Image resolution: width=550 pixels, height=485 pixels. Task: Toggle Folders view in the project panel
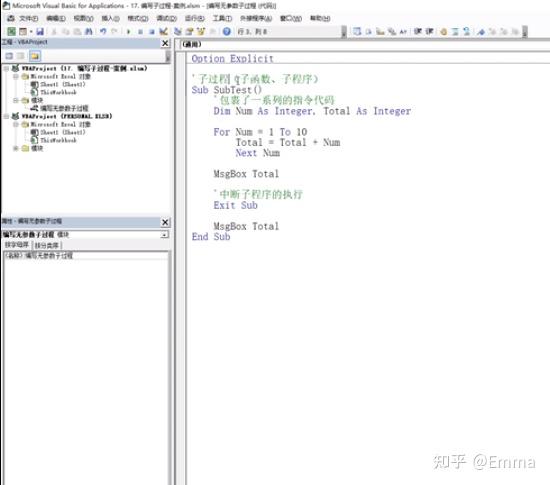[35, 56]
